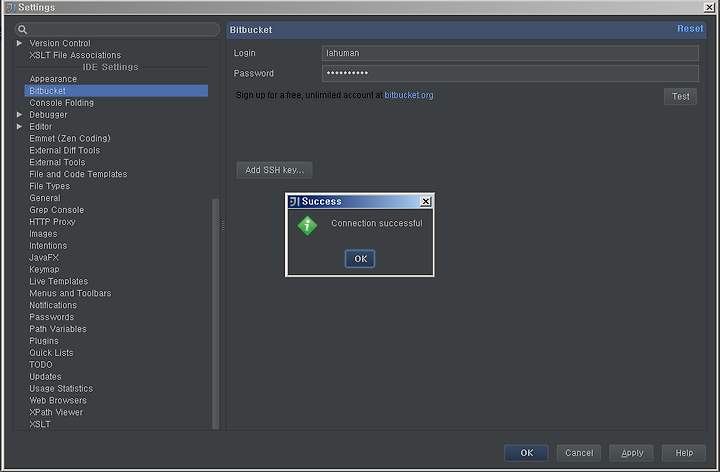The image size is (720, 472).
Task: Select XPath Viewer settings
Action: pos(56,413)
